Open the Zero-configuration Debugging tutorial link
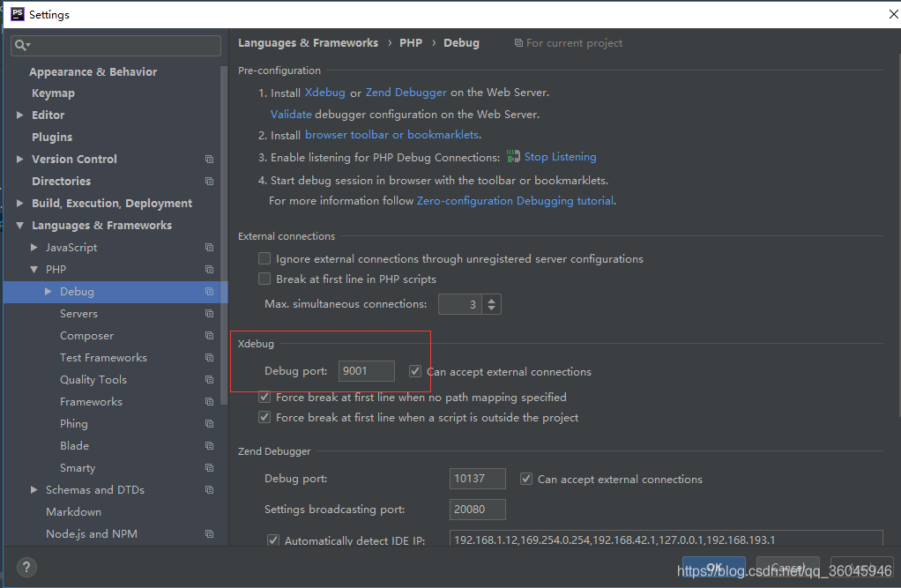The image size is (901, 588). [516, 200]
